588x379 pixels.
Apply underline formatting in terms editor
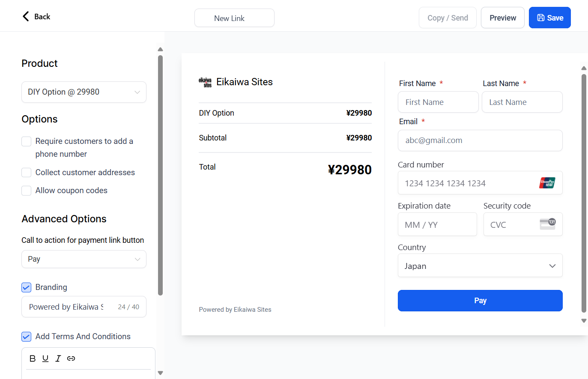click(x=45, y=358)
